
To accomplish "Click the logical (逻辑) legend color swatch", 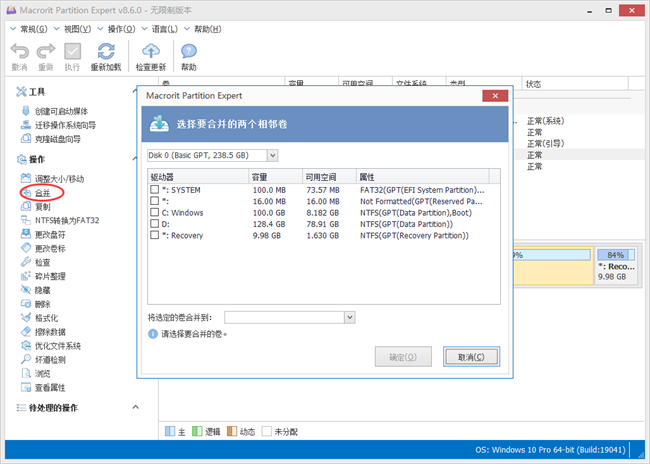I will click(197, 431).
